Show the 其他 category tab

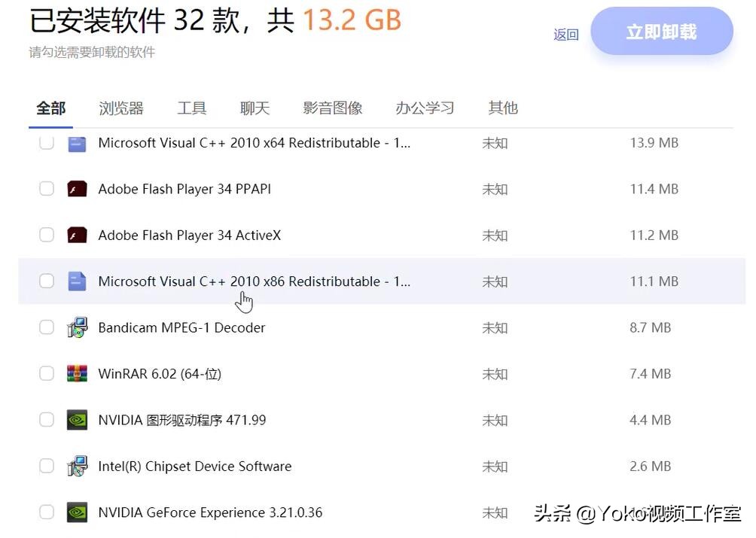click(503, 108)
